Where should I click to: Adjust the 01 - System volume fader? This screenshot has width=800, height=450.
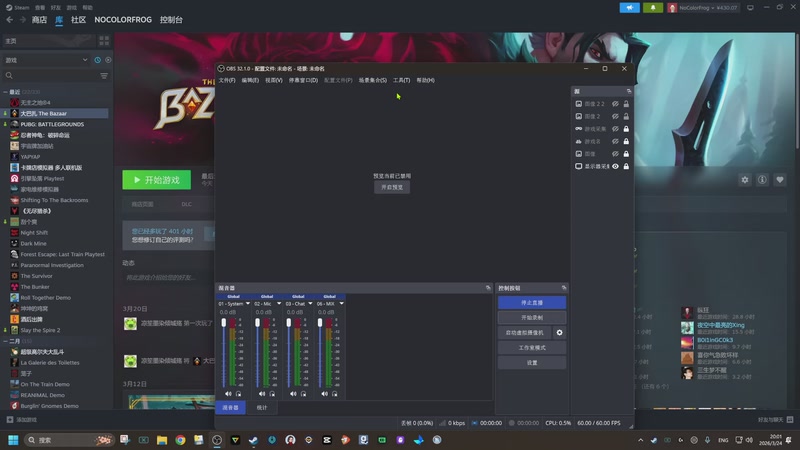(x=223, y=323)
